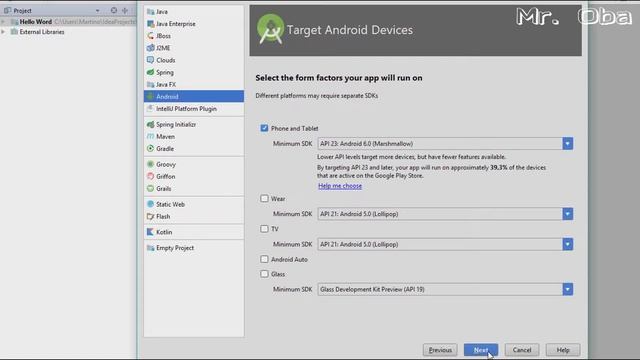This screenshot has height=360, width=640.
Task: Pick the JBoss icon in the list
Action: tap(150, 36)
